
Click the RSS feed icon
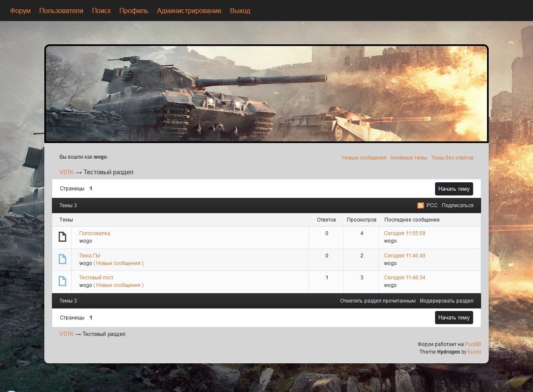420,205
